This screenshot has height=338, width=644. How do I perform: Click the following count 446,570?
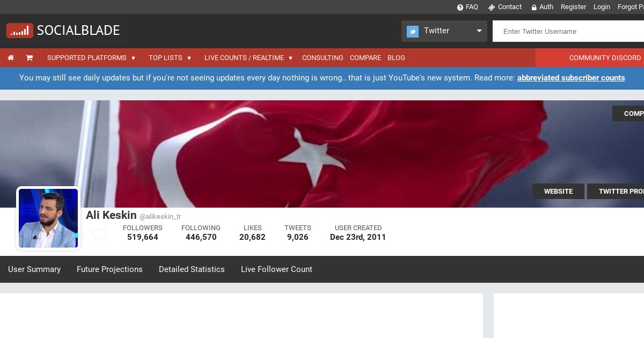point(201,237)
